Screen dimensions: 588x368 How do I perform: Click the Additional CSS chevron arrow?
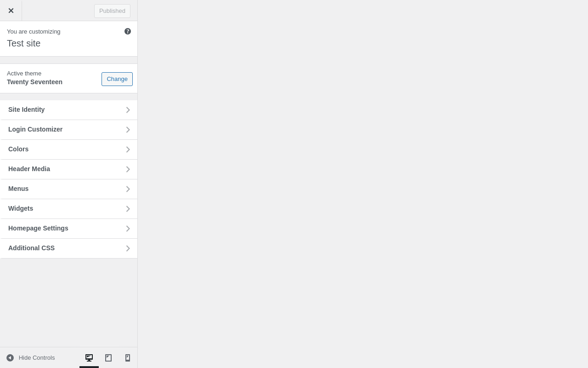[x=128, y=248]
